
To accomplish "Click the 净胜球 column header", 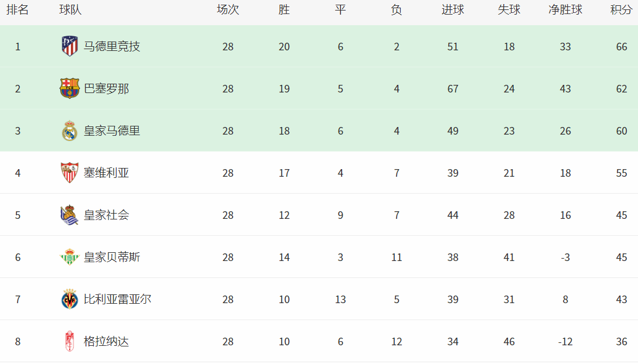I will (x=565, y=10).
